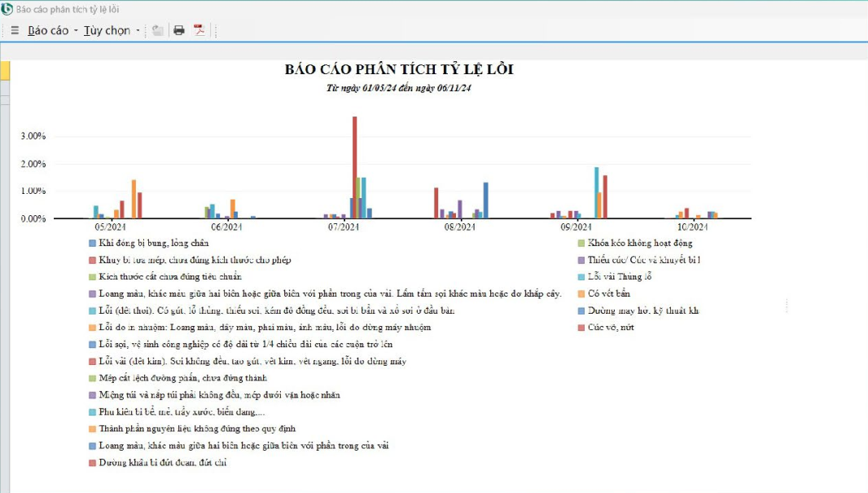This screenshot has width=868, height=493.
Task: Export the report with the PDF icon
Action: [199, 30]
